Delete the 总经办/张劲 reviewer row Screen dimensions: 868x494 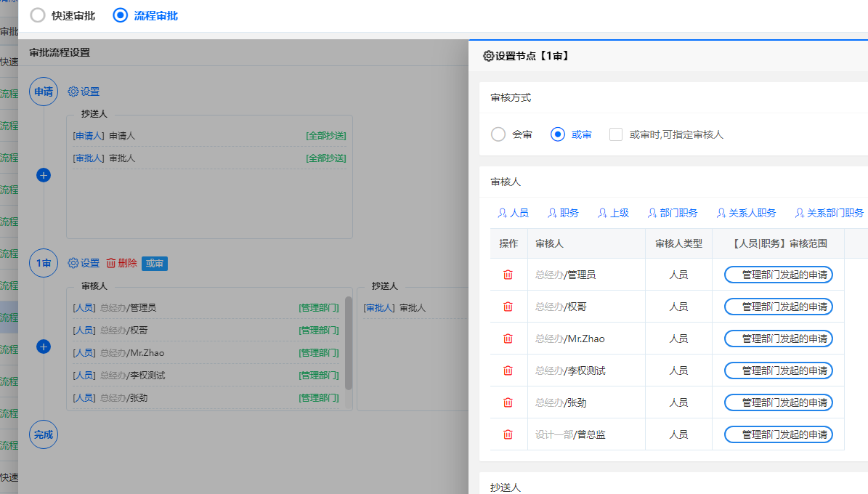(x=508, y=402)
